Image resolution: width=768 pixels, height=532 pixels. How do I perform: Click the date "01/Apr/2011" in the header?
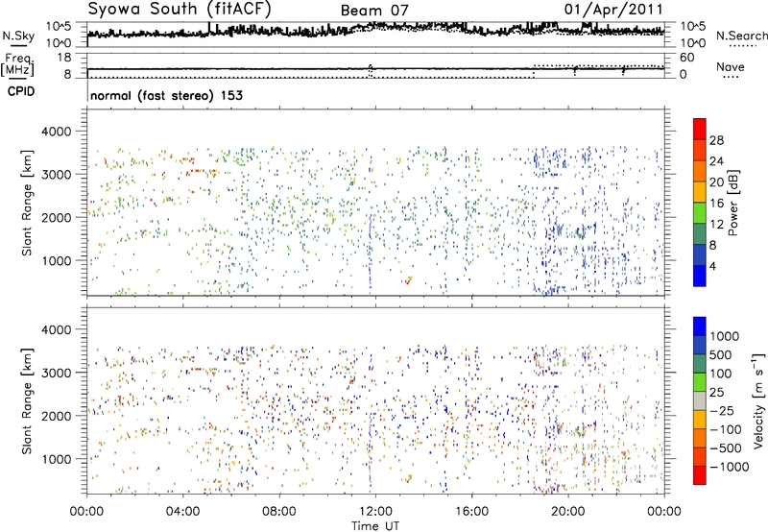[613, 10]
